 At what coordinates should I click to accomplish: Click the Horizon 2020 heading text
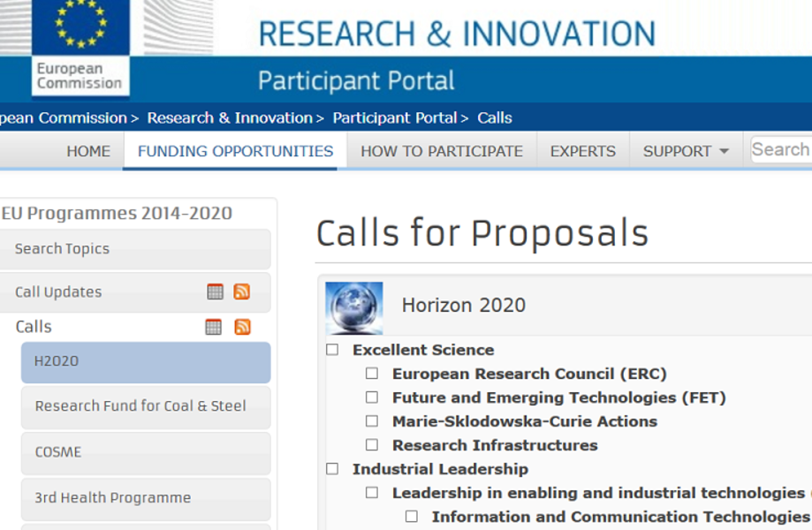464,306
